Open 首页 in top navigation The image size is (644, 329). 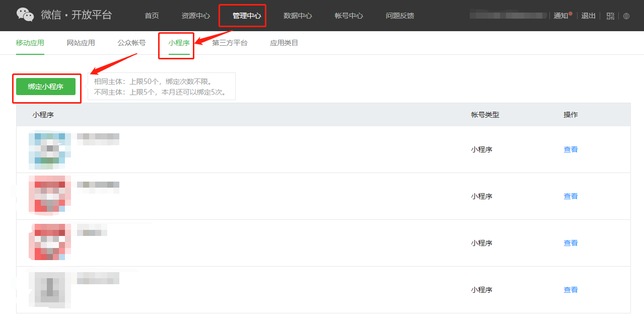coord(152,16)
